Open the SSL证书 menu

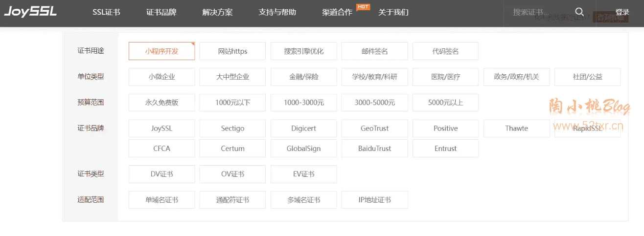click(x=106, y=12)
